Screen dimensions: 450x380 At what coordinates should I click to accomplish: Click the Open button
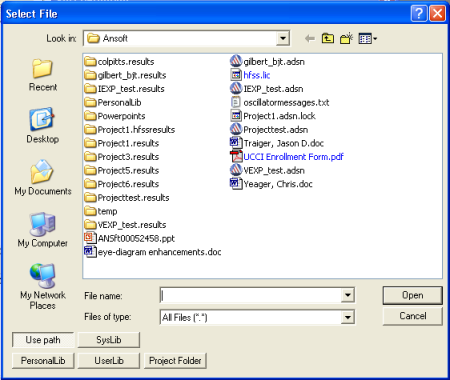[x=413, y=295]
